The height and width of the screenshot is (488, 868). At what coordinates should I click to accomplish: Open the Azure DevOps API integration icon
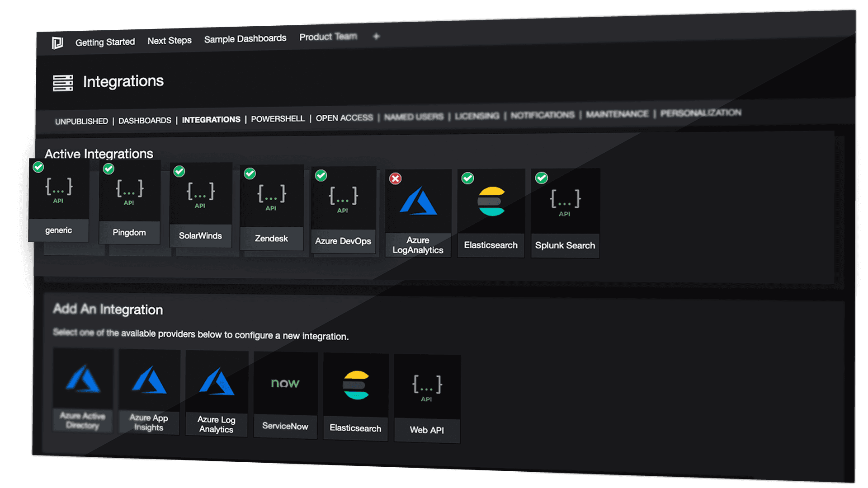point(343,200)
